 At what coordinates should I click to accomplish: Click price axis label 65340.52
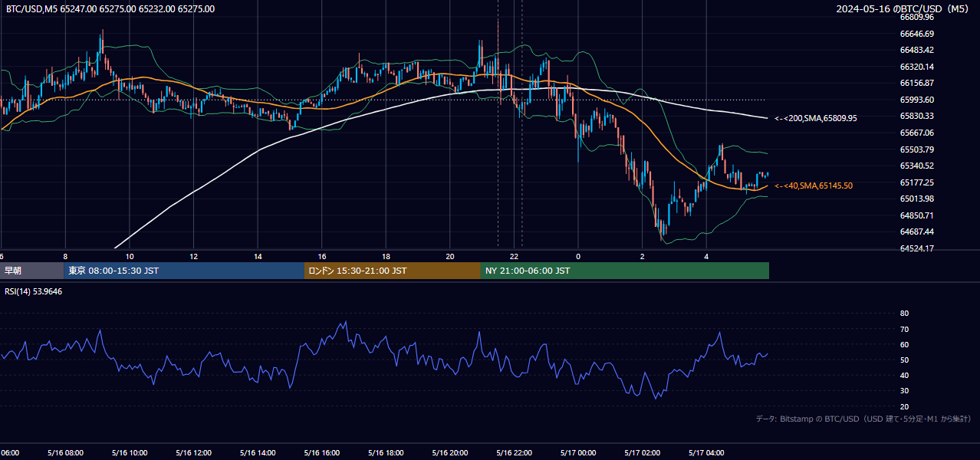(916, 166)
